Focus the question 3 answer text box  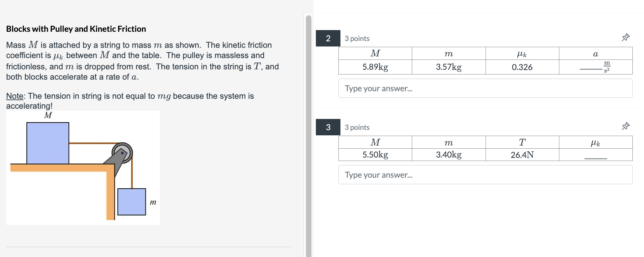(485, 175)
